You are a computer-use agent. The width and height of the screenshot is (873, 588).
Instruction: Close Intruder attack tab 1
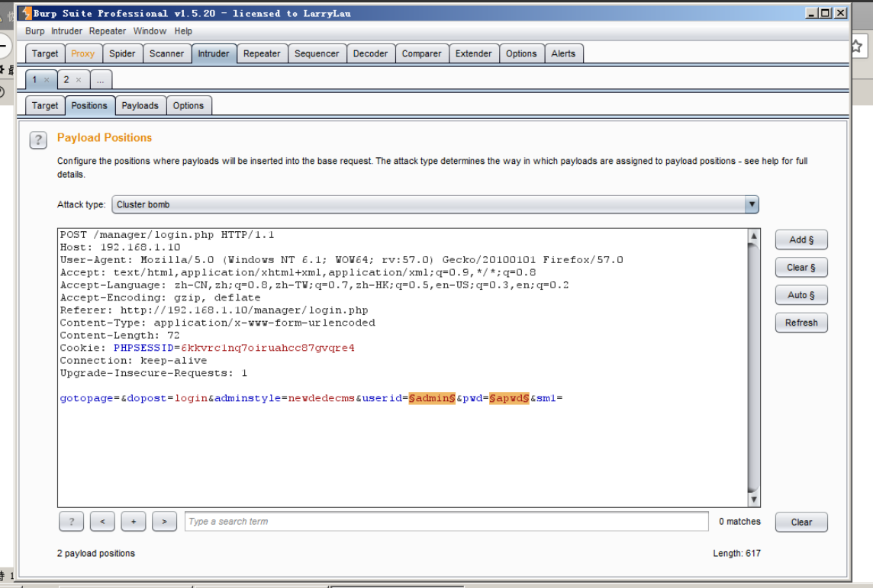tap(47, 80)
